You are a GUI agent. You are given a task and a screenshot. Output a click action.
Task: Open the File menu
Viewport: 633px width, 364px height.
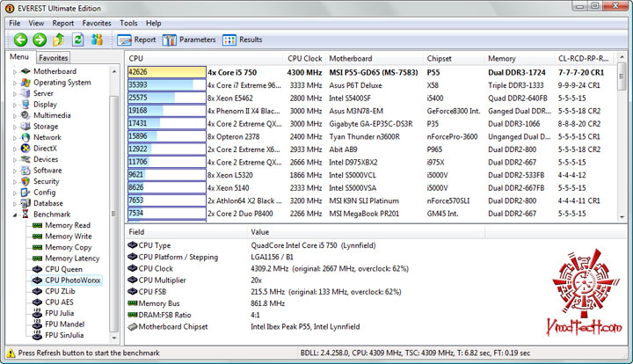[15, 23]
